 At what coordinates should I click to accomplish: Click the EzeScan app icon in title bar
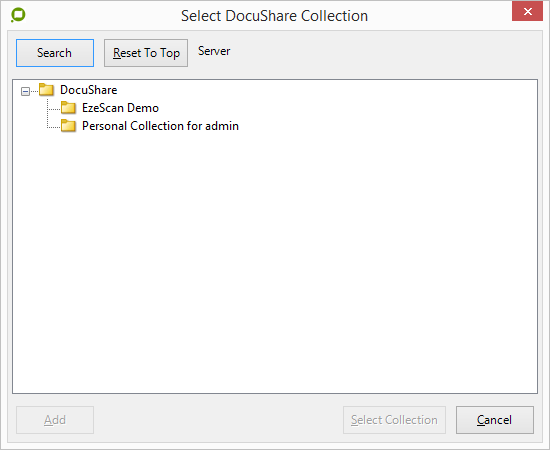18,15
